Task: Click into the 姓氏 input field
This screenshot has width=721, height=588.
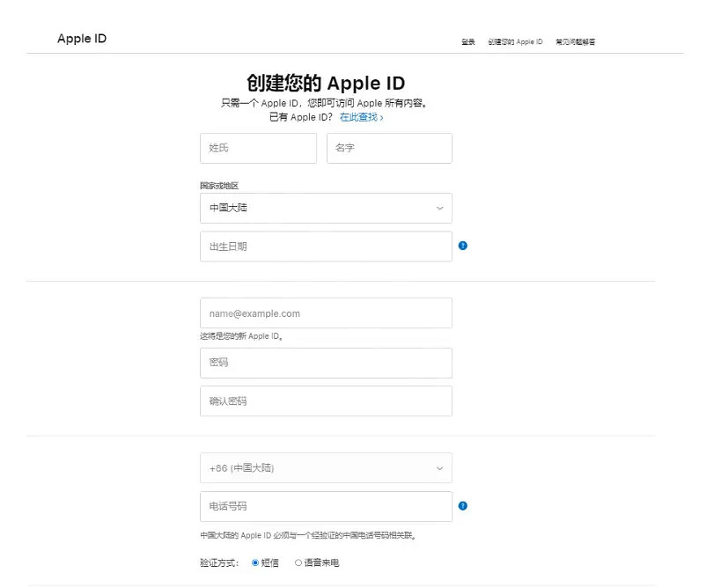Action: point(257,148)
